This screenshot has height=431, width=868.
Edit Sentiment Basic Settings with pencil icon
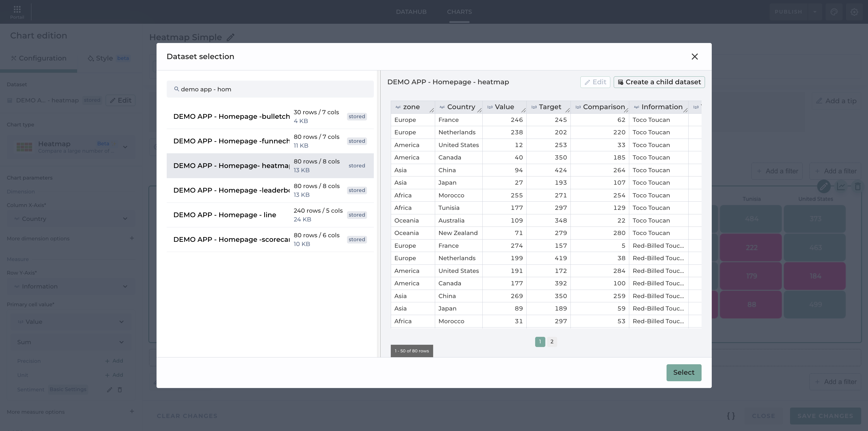[x=110, y=390]
